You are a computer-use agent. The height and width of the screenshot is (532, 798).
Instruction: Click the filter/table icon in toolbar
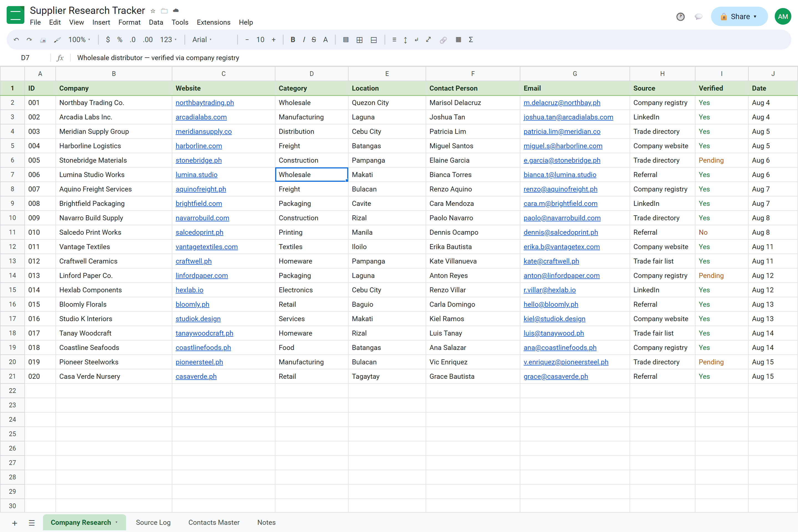coord(458,40)
